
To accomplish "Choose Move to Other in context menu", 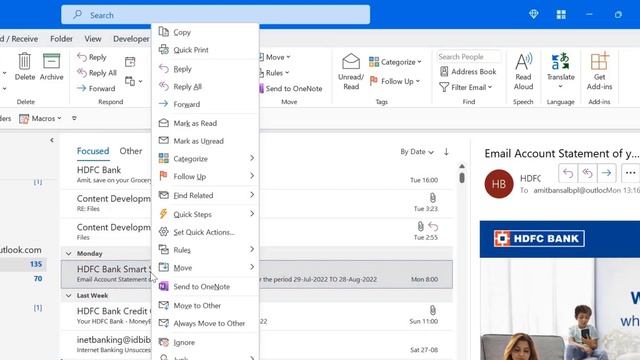I will point(205,305).
